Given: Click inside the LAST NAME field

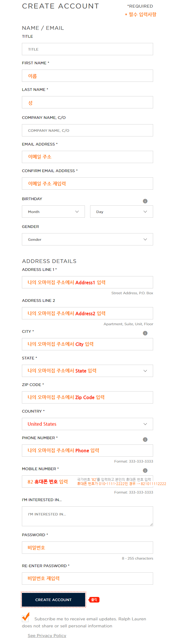Looking at the screenshot, I should pyautogui.click(x=87, y=102).
